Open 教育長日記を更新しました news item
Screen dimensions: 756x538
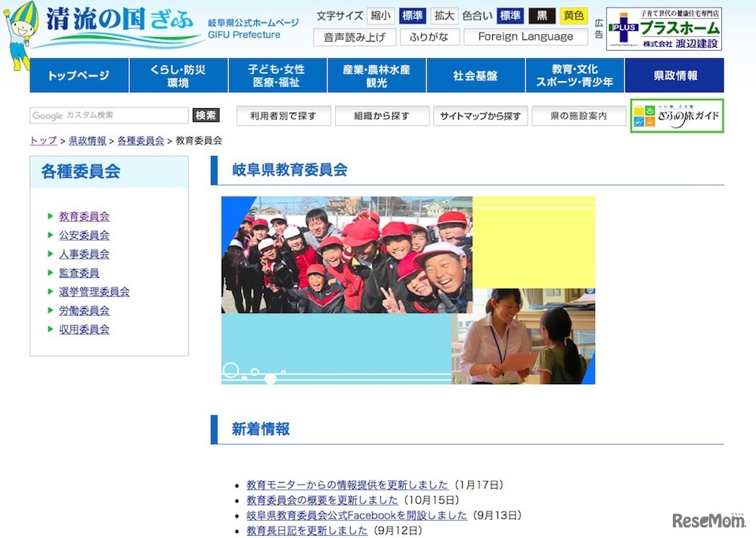(305, 530)
